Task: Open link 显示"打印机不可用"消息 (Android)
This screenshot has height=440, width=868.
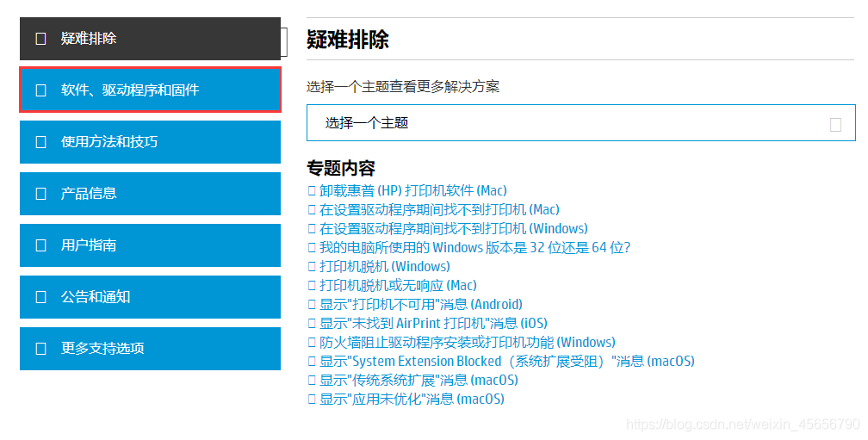Action: pos(421,305)
